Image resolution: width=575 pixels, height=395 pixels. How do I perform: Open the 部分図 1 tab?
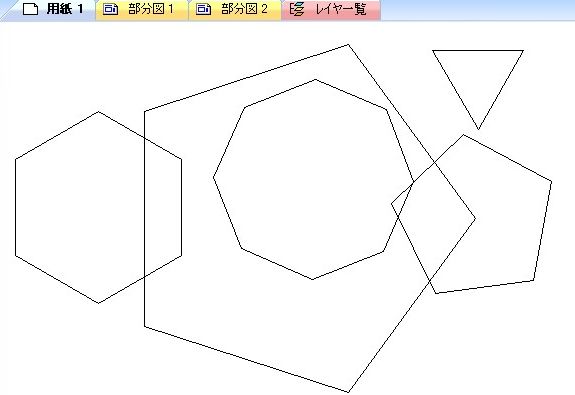point(142,10)
